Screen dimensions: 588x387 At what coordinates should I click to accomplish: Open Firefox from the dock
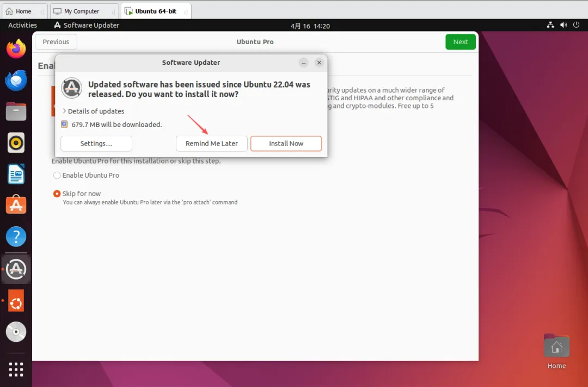pos(16,49)
